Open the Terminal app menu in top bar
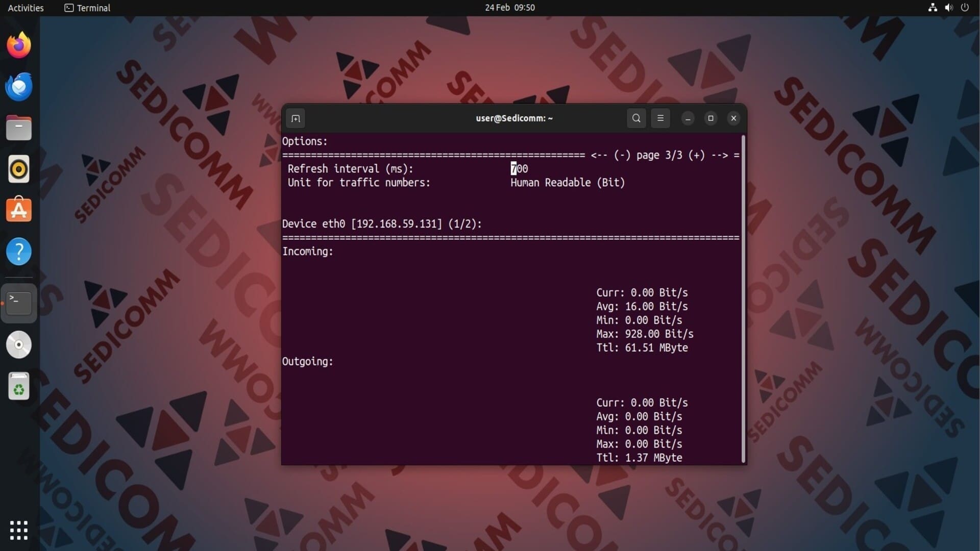980x551 pixels. pyautogui.click(x=87, y=8)
